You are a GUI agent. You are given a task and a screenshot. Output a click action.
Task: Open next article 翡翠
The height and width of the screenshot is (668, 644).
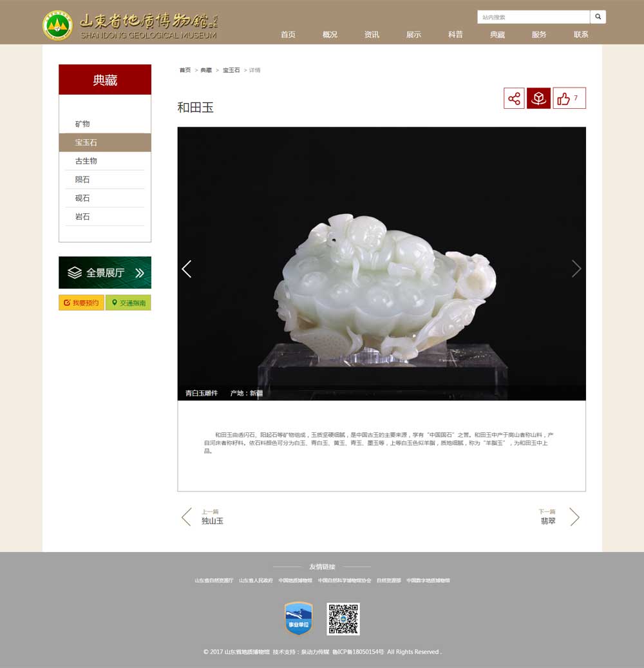[x=548, y=520]
